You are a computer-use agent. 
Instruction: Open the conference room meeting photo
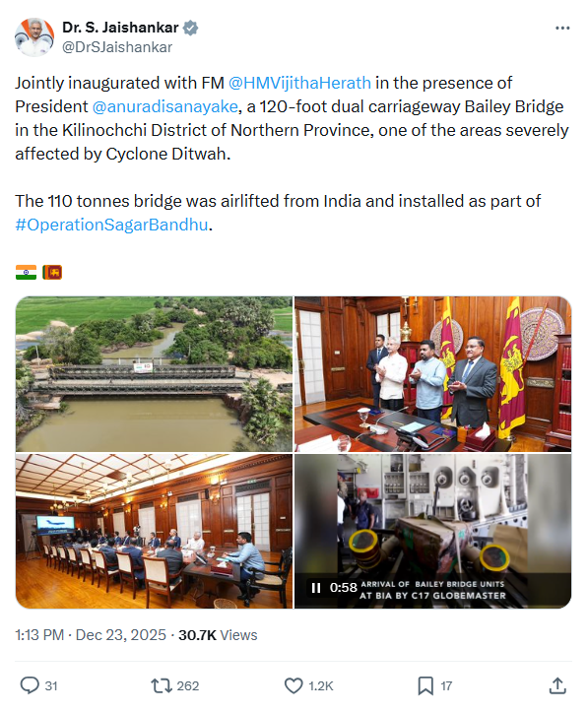(x=154, y=531)
